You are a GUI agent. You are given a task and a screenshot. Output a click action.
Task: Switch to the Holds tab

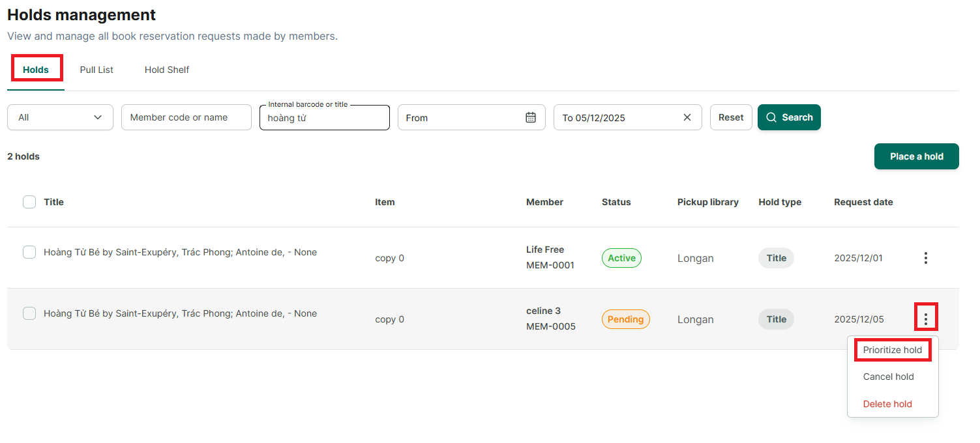tap(36, 70)
